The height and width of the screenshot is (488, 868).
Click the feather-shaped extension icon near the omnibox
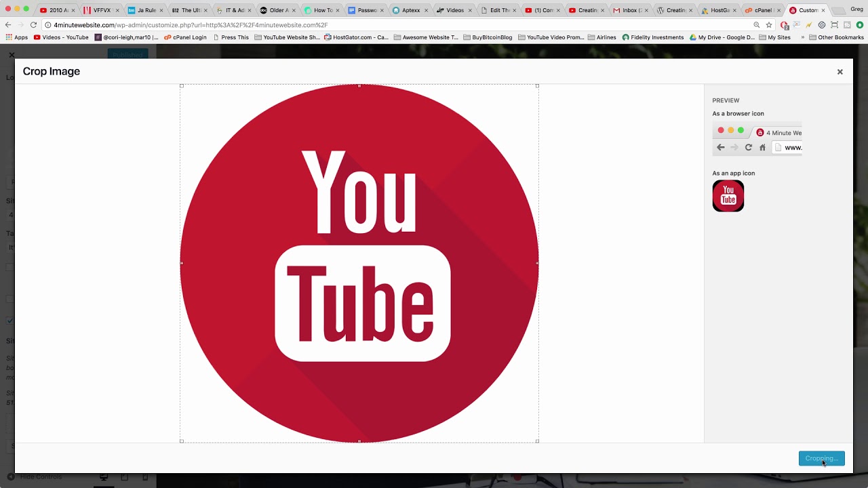[808, 24]
